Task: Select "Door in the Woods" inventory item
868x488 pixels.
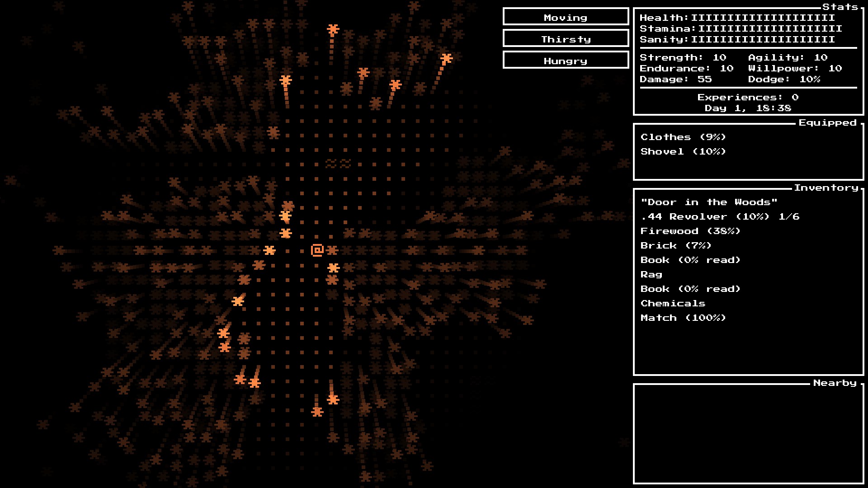Action: (708, 202)
